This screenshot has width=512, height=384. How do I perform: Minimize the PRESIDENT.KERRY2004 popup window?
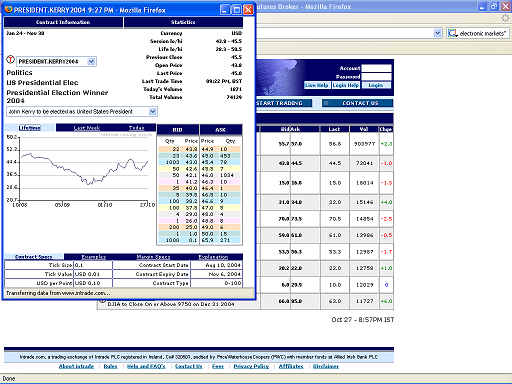[225, 10]
